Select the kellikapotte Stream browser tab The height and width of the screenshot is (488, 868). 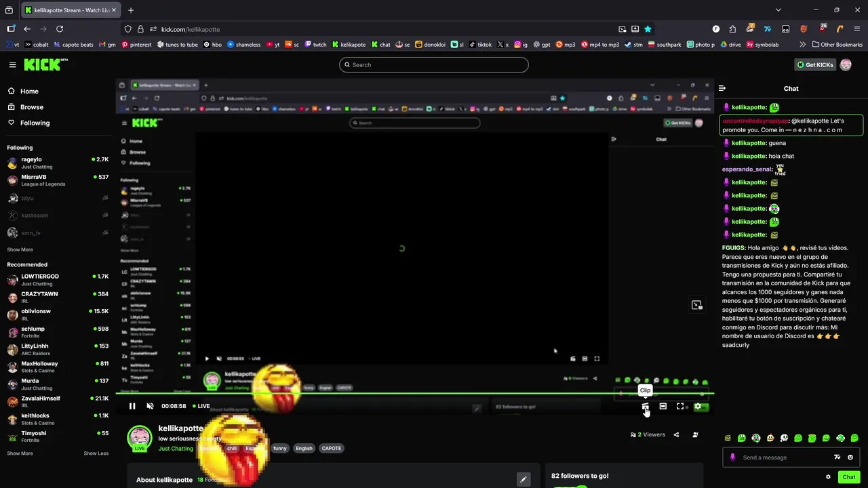click(70, 10)
